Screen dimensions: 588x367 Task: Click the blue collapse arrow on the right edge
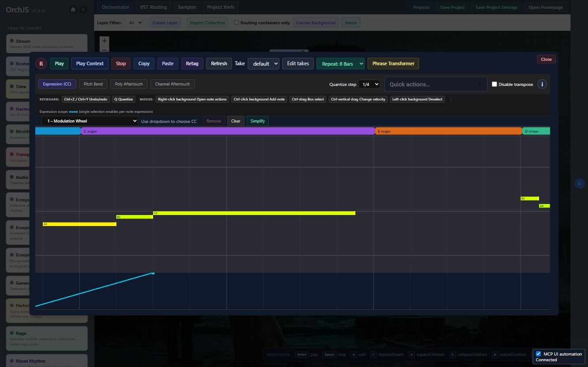tap(580, 183)
